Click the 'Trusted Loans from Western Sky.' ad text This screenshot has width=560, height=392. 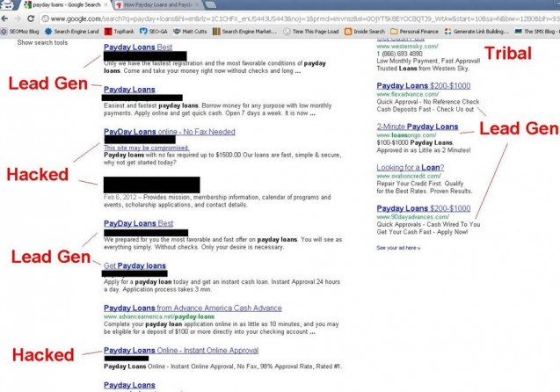[x=423, y=69]
